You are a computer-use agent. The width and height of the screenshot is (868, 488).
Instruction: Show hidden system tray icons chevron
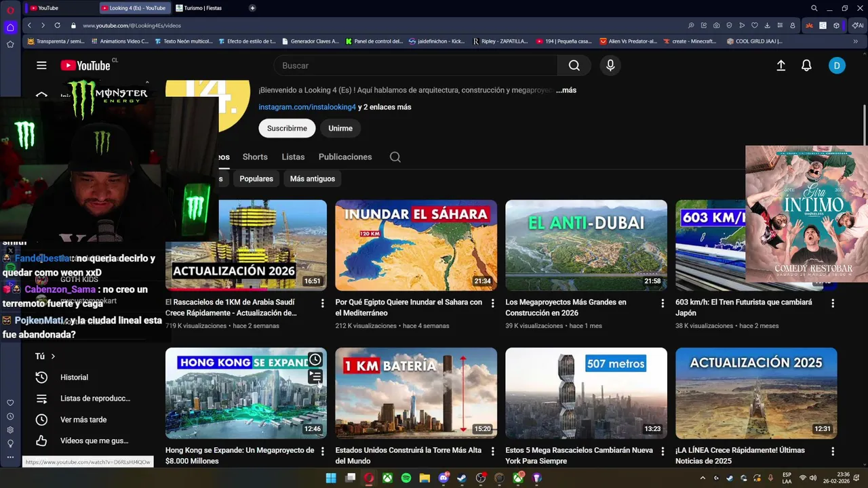[703, 478]
